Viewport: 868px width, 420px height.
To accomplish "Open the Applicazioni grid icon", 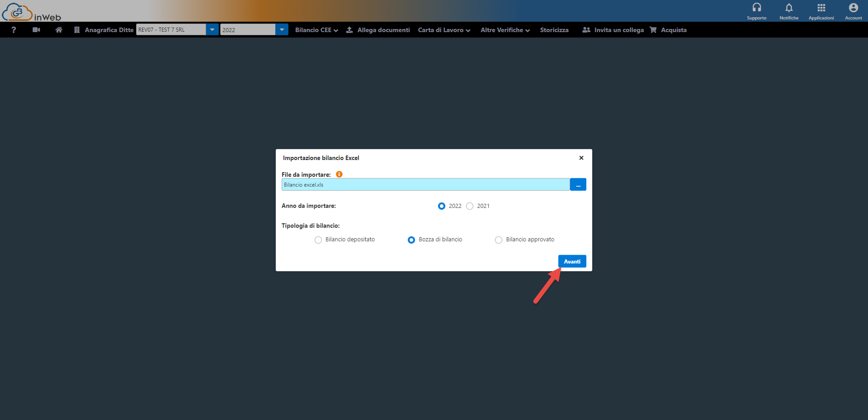I will tap(821, 8).
